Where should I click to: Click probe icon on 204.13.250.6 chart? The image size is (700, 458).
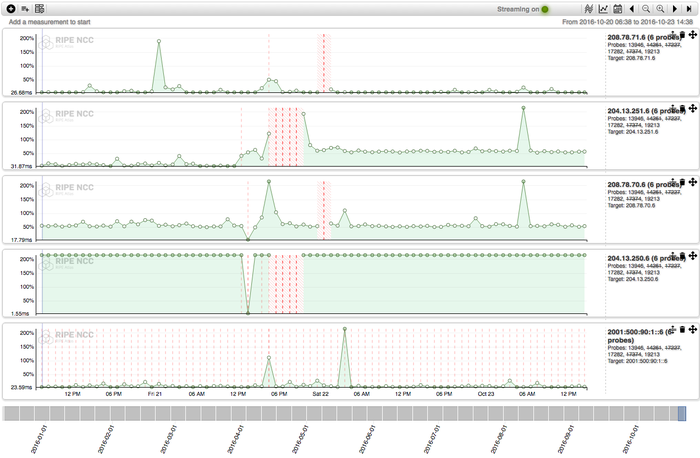click(673, 255)
